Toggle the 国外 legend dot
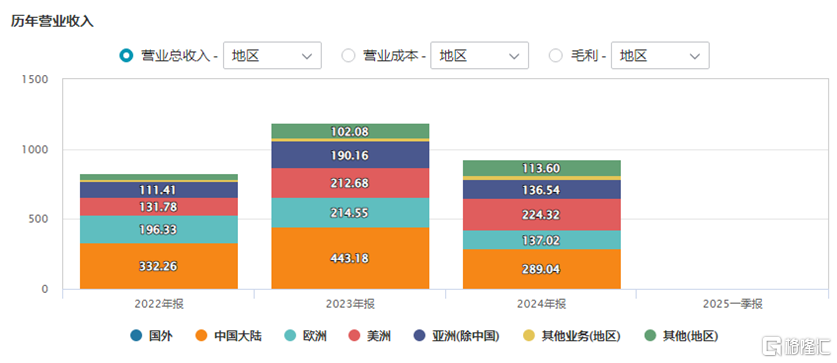 point(136,336)
